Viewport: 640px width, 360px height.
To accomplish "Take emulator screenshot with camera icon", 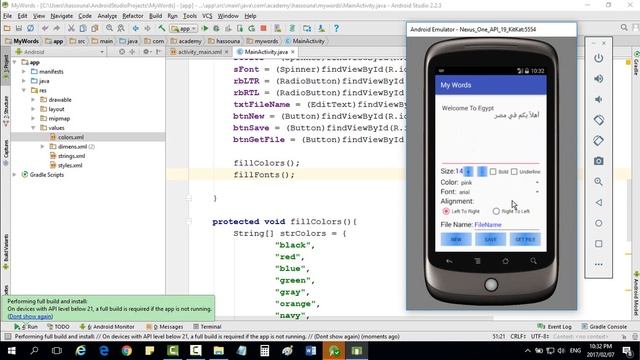I will click(x=598, y=161).
